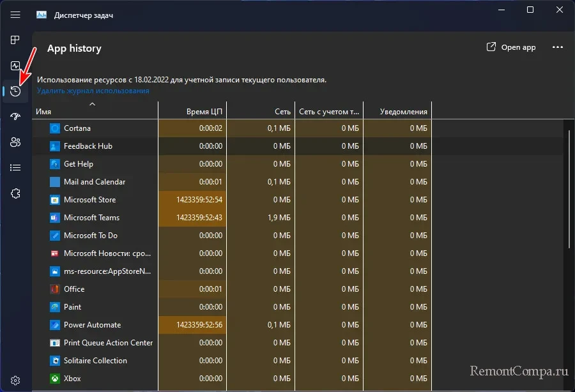Sort by the Время ЦП column
This screenshot has width=575, height=392.
coord(192,111)
